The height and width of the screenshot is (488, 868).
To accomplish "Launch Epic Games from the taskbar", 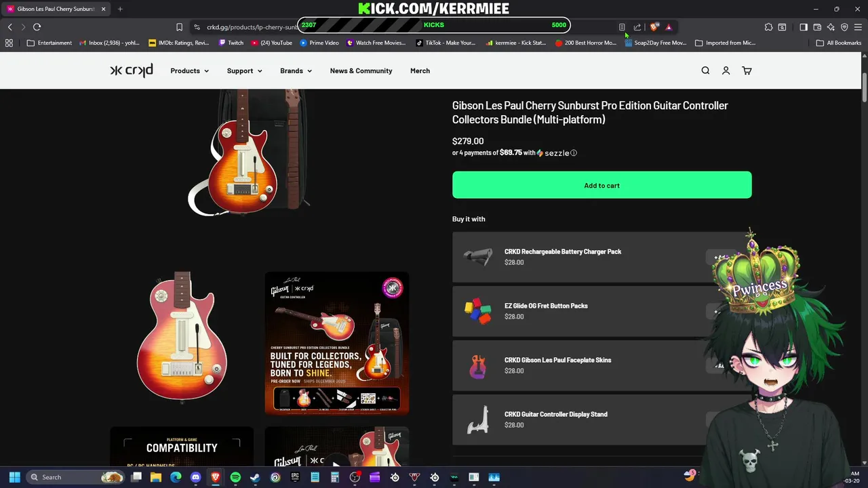I will [x=295, y=477].
